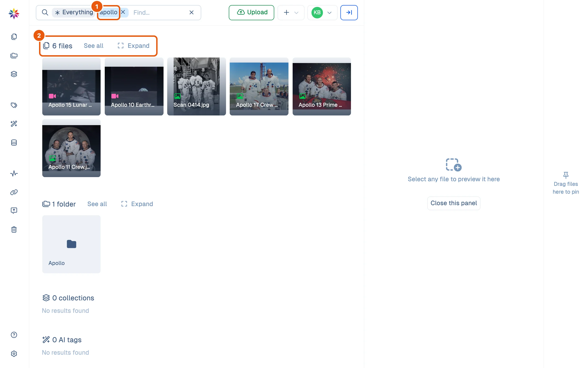The height and width of the screenshot is (368, 588).
Task: Click the Upload button
Action: tap(251, 12)
